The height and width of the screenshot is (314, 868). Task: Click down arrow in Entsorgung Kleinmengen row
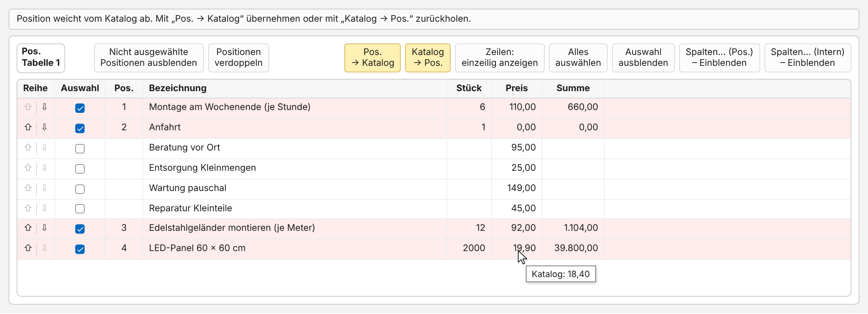point(44,168)
